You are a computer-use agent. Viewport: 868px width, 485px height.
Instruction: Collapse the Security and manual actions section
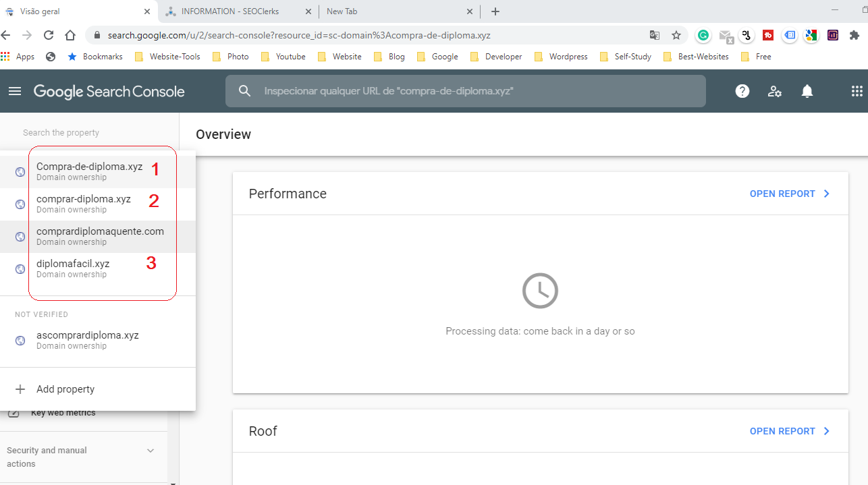(x=150, y=450)
